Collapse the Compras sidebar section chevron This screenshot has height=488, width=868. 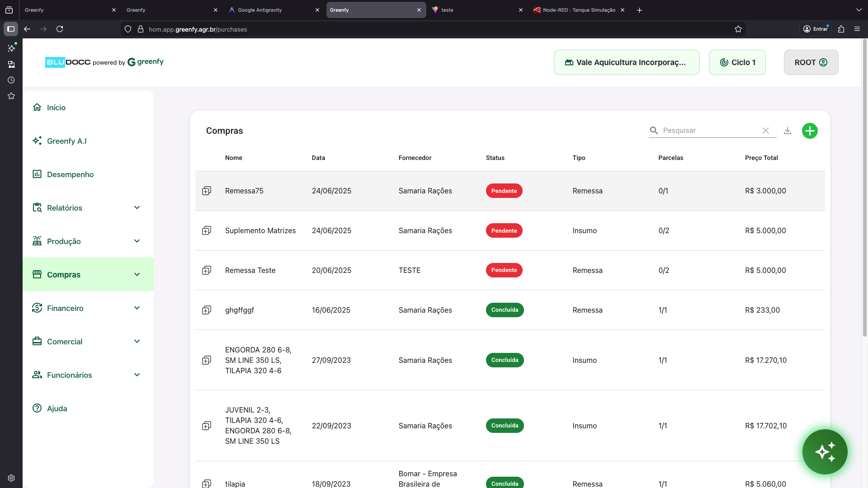pos(137,275)
